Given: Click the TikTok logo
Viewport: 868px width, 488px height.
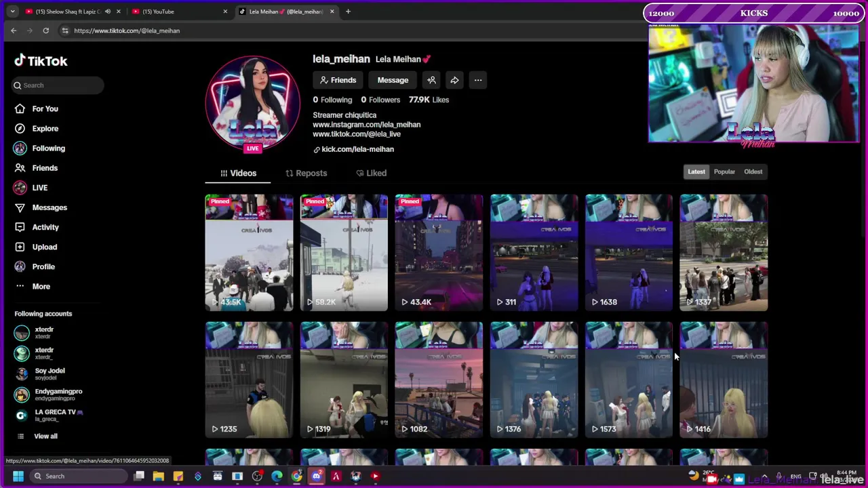Looking at the screenshot, I should (x=41, y=61).
